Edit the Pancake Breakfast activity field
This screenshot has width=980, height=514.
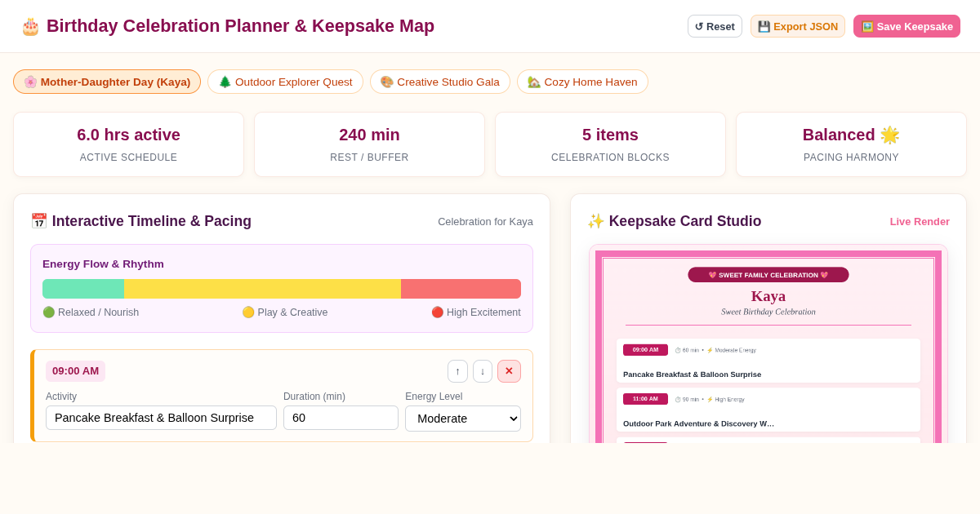(x=161, y=418)
